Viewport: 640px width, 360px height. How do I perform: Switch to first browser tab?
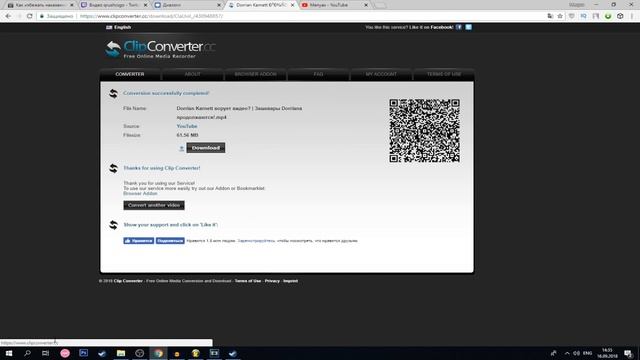[39, 5]
